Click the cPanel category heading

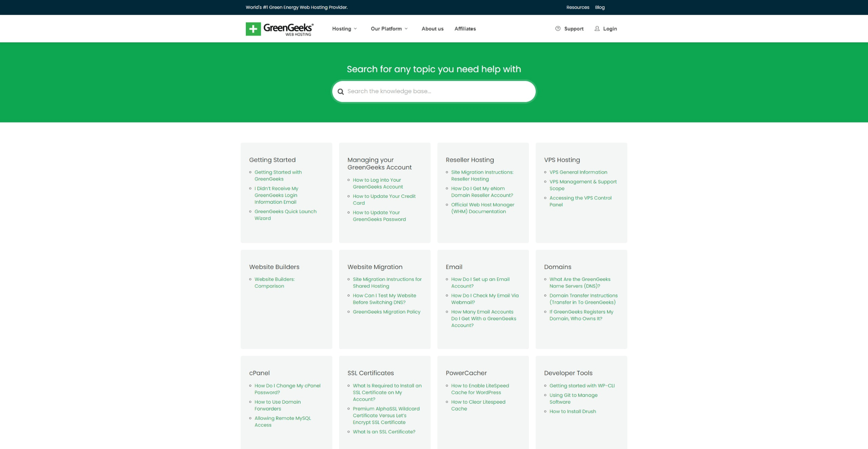click(259, 373)
